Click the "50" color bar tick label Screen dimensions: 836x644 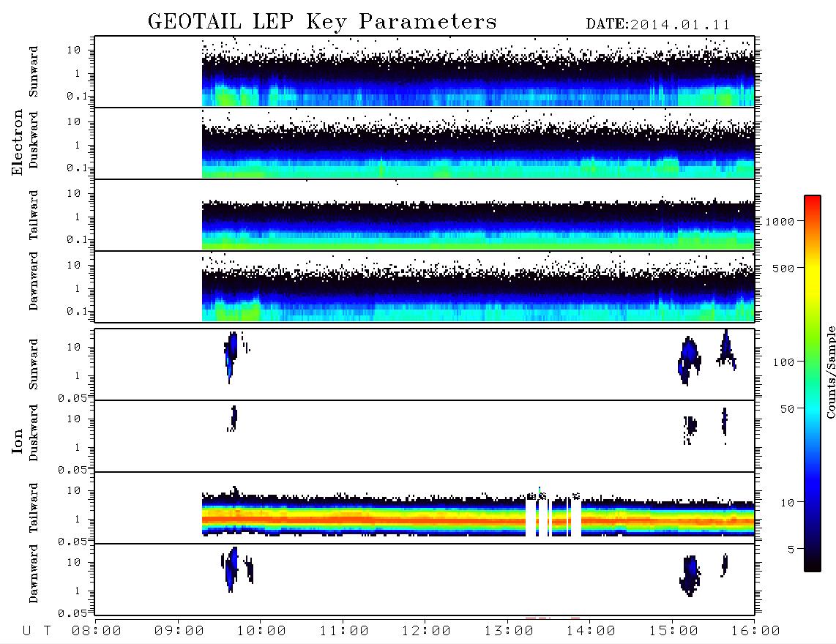[787, 409]
